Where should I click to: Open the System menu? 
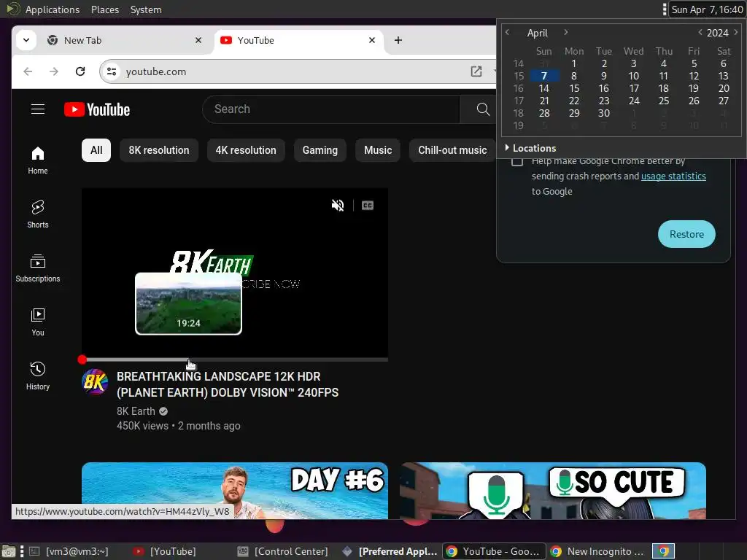pyautogui.click(x=146, y=9)
